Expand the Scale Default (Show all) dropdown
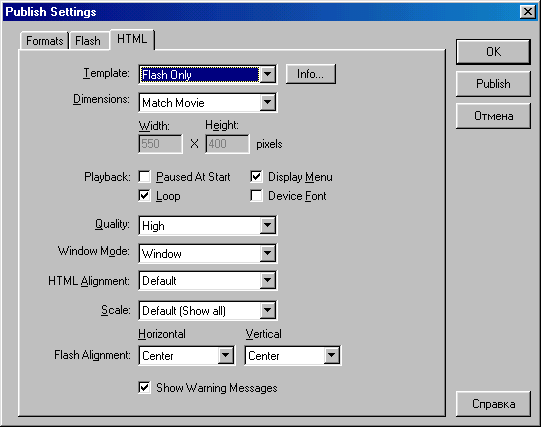The width and height of the screenshot is (541, 427). pos(207,310)
